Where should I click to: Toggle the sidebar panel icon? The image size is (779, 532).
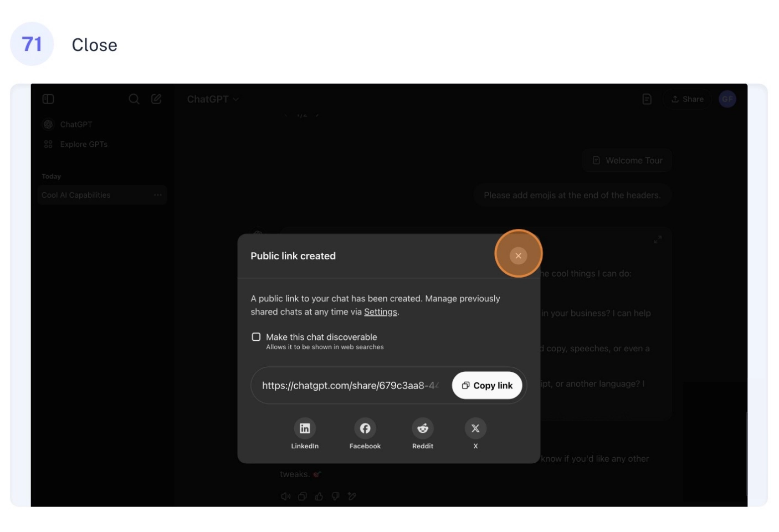click(x=48, y=99)
